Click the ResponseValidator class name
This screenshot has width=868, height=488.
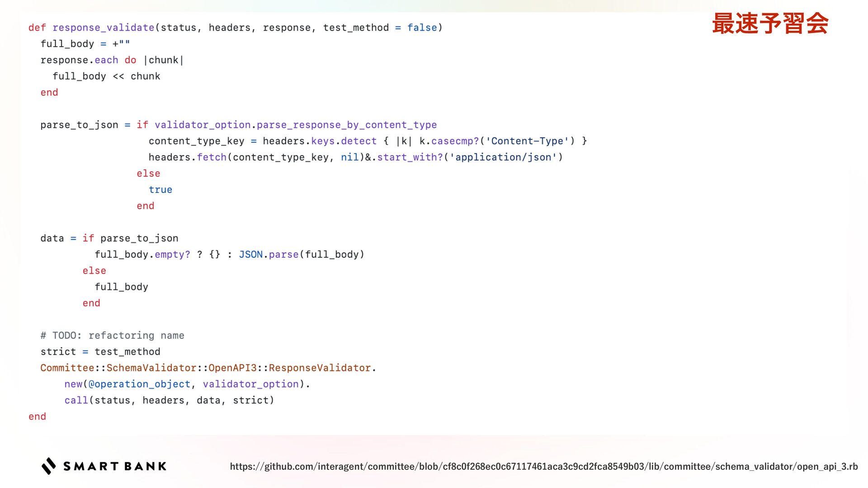(x=320, y=368)
